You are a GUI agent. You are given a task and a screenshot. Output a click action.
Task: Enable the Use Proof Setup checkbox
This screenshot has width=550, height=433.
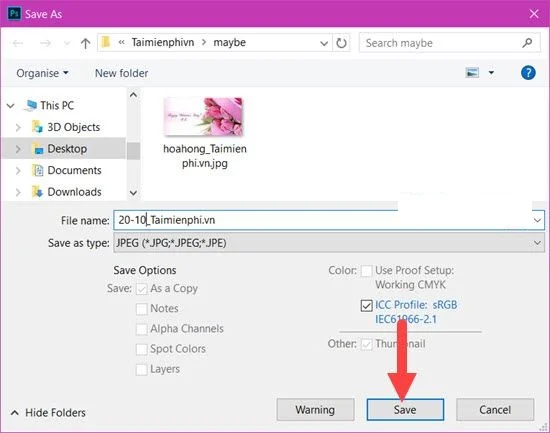pyautogui.click(x=366, y=271)
